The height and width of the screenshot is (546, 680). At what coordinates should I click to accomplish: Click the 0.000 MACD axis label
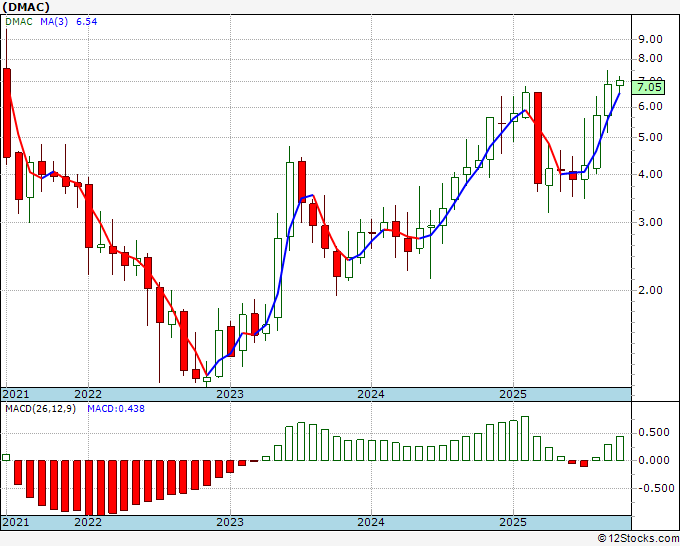point(654,461)
